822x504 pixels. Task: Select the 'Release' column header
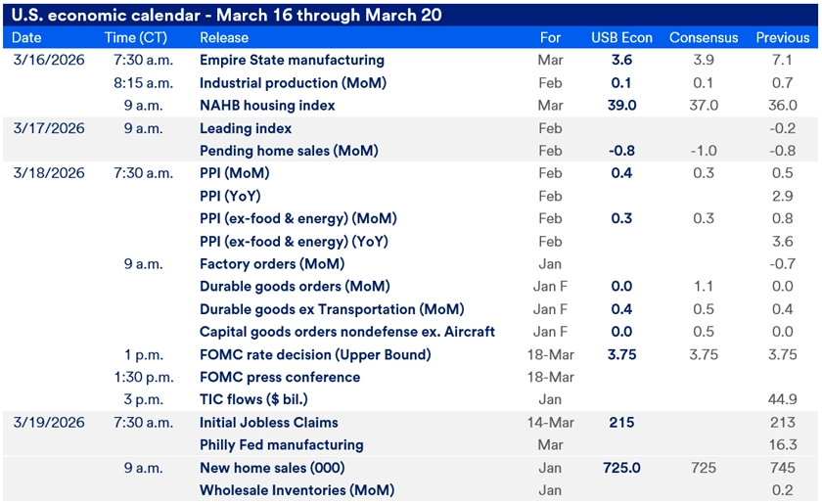pos(224,38)
